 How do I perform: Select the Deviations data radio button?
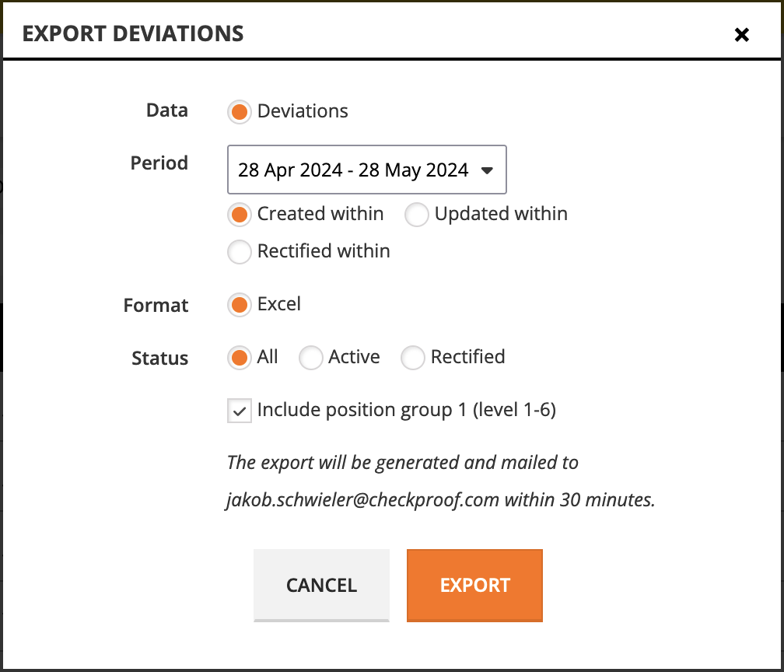coord(239,111)
